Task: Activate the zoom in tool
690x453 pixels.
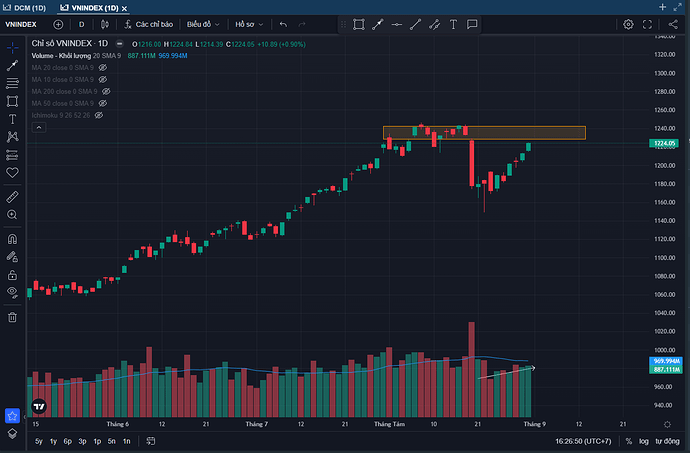Action: (x=13, y=214)
